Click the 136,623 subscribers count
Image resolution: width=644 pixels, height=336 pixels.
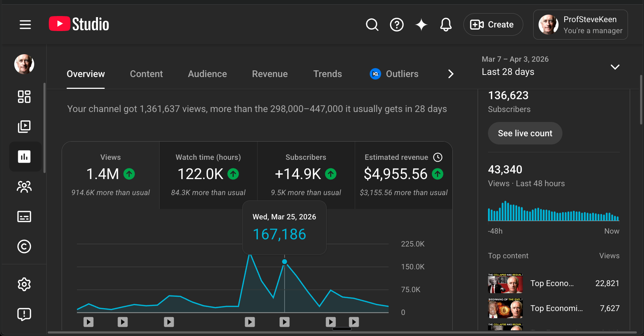[508, 96]
